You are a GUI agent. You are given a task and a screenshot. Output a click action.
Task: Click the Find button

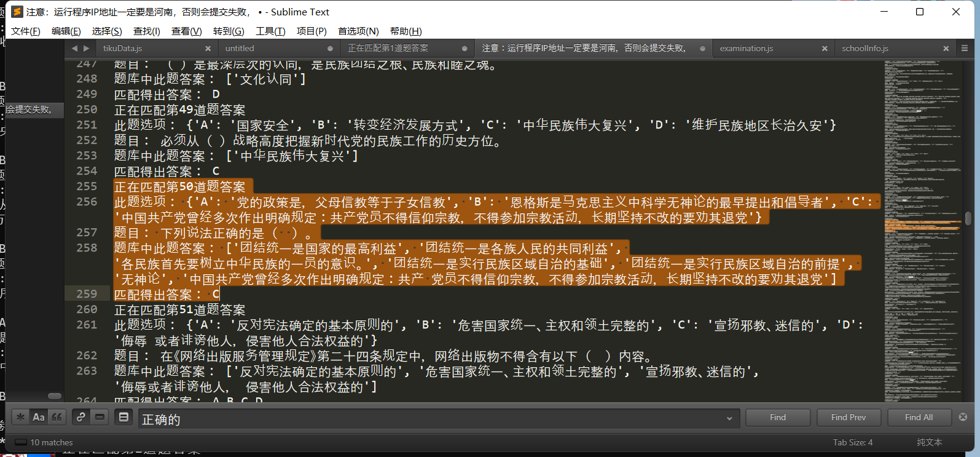pyautogui.click(x=778, y=417)
